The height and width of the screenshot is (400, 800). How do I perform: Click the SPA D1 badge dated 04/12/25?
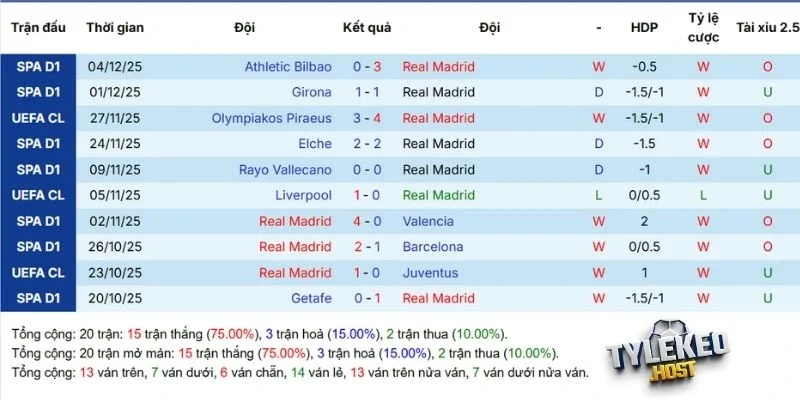[x=38, y=67]
